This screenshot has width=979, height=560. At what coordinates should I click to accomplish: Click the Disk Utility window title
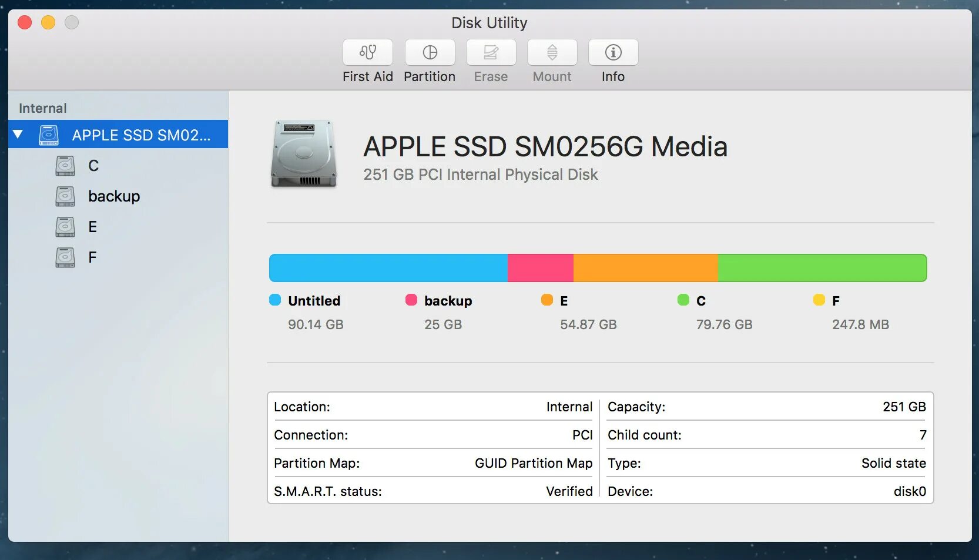(x=489, y=23)
